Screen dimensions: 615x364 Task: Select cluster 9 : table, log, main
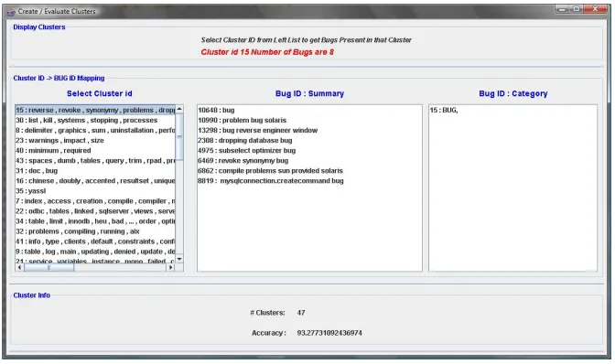(95, 252)
